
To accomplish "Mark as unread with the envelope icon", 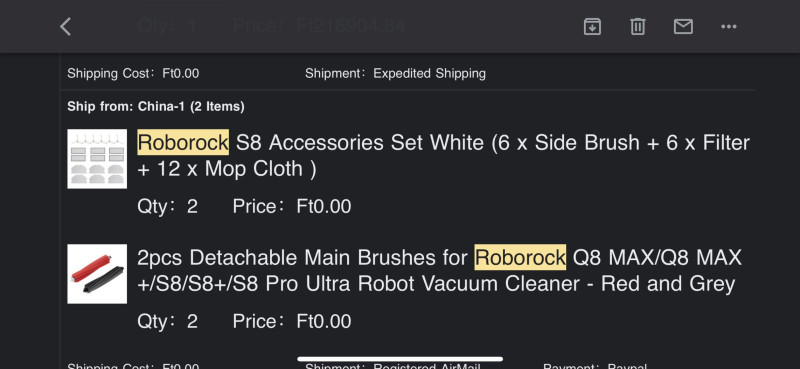I will pyautogui.click(x=683, y=27).
